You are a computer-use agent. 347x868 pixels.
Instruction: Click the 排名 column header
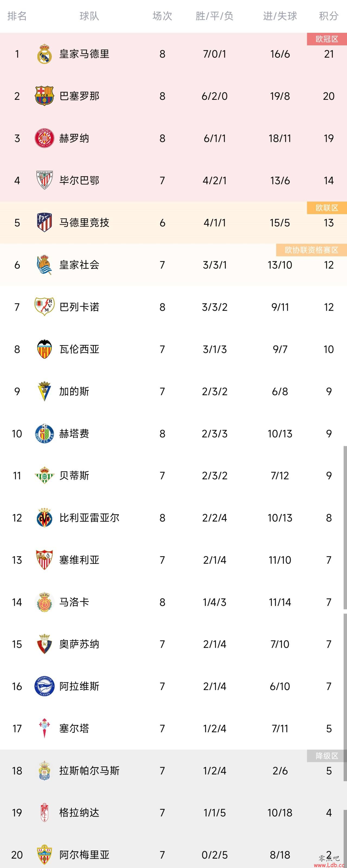coord(17,16)
